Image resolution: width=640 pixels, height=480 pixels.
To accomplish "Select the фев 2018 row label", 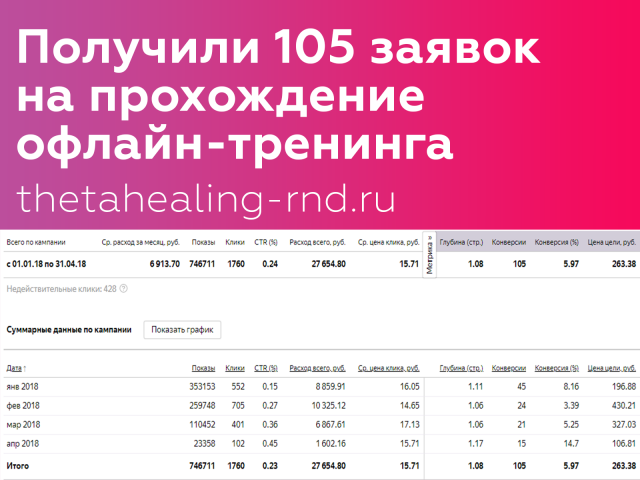I will [x=23, y=406].
